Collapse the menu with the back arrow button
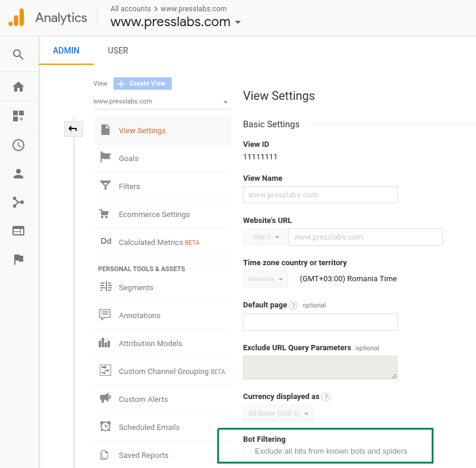Image resolution: width=476 pixels, height=468 pixels. point(73,128)
